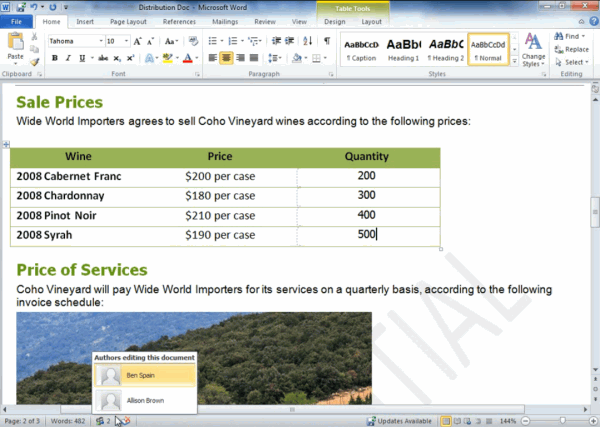Screen dimensions: 600x427
Task: Align text left
Action: (x=212, y=58)
